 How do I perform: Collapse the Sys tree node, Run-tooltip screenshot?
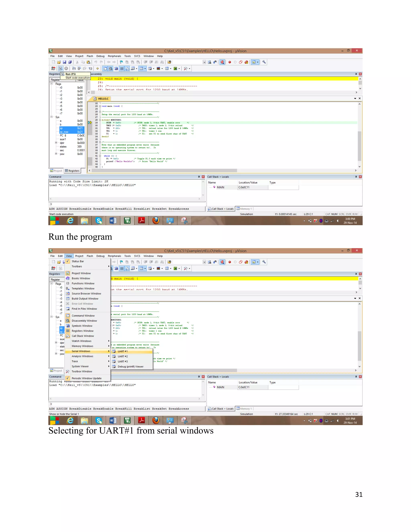[52, 117]
